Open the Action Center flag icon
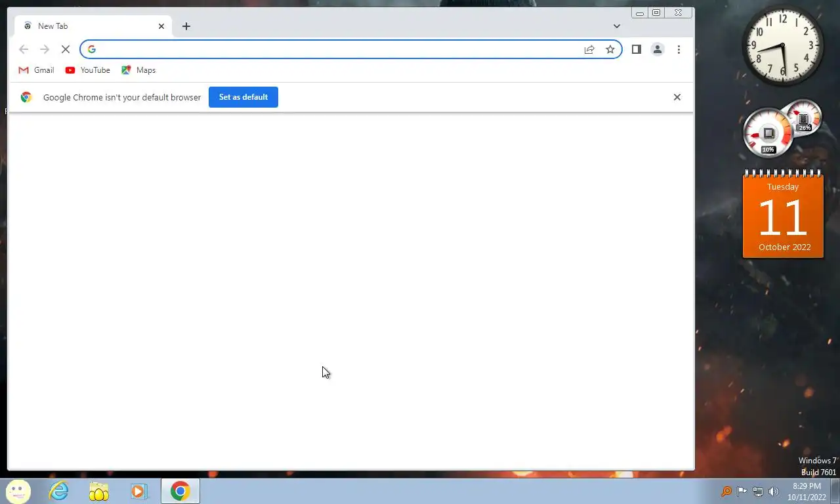The width and height of the screenshot is (840, 504). (742, 491)
